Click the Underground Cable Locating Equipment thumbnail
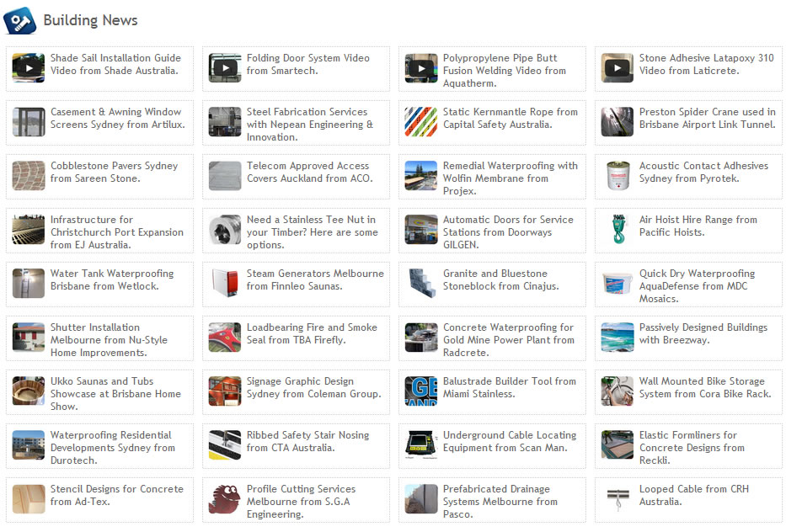786x532 pixels. click(421, 444)
